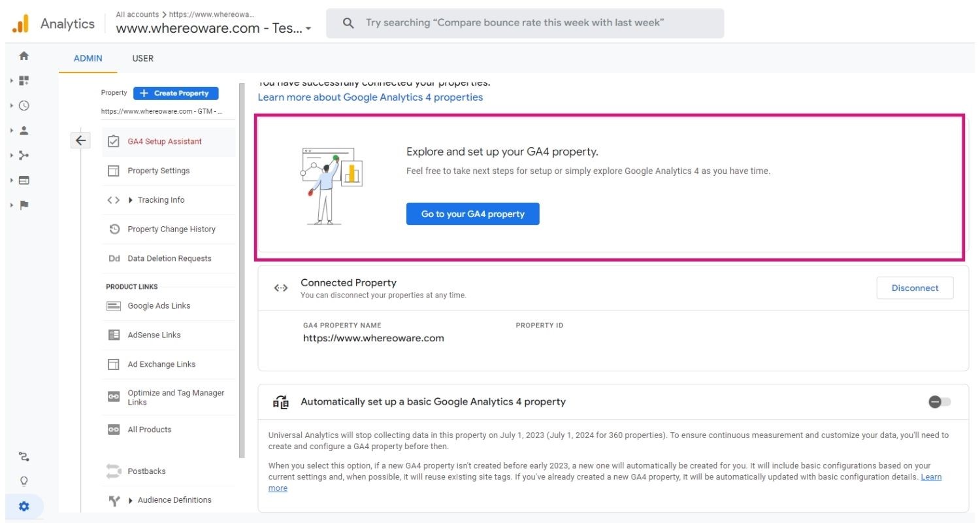Viewport: 980px width, 523px height.
Task: Open Property Settings menu item
Action: click(x=169, y=171)
